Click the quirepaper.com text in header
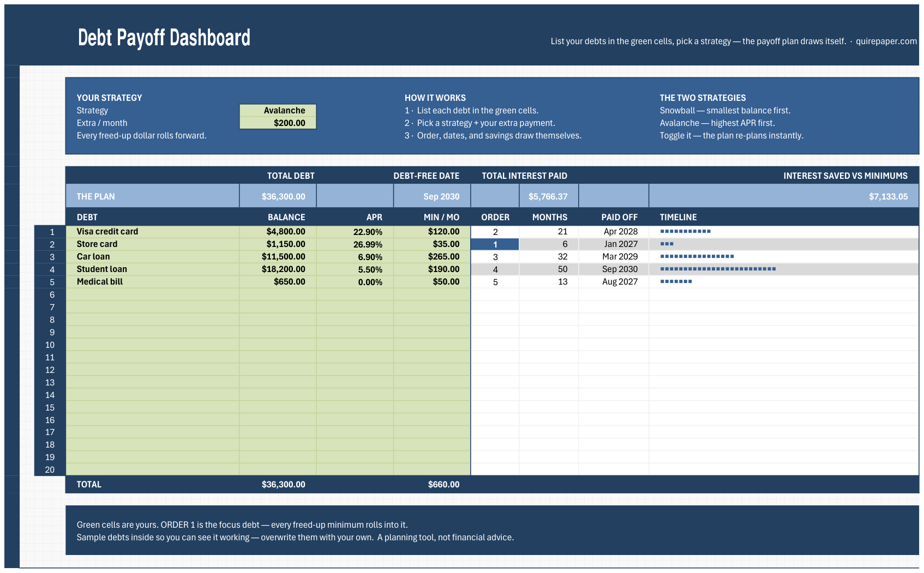 [x=886, y=41]
